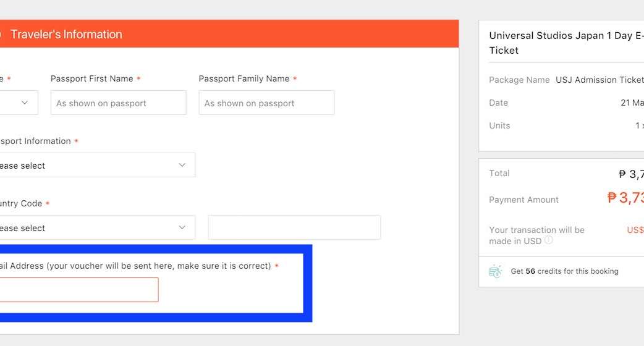Click the USJ Admission Ticket package name
This screenshot has height=346, width=644.
(x=599, y=80)
